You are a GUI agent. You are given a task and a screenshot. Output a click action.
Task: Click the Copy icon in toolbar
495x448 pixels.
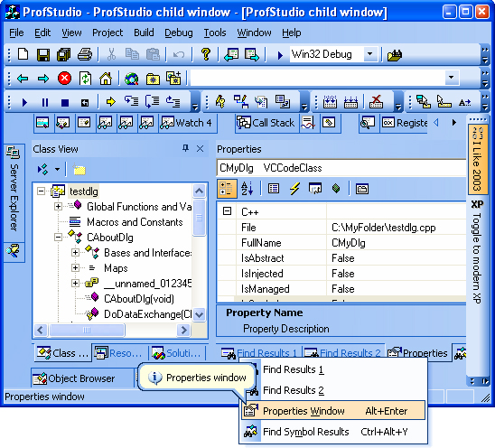point(132,54)
